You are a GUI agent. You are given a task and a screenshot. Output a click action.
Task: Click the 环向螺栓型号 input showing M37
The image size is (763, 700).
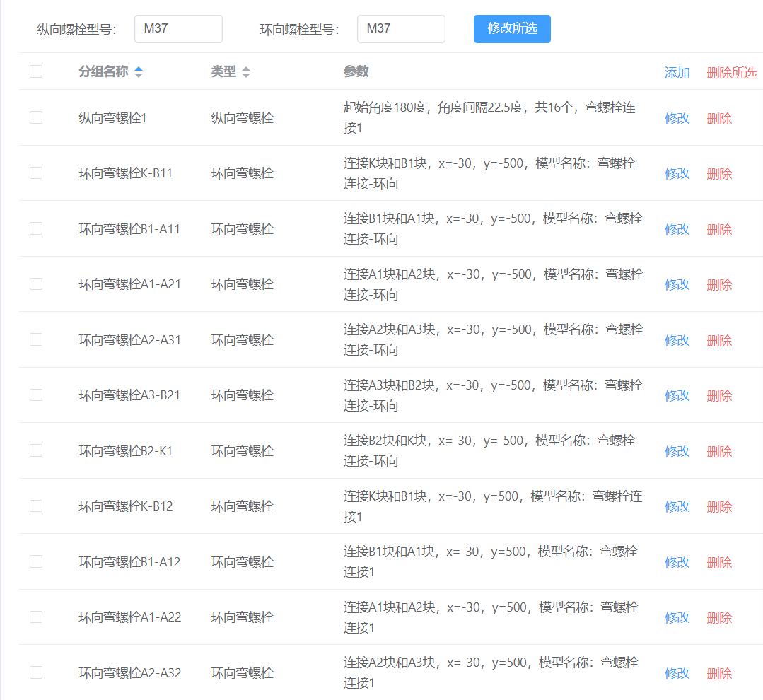(401, 29)
